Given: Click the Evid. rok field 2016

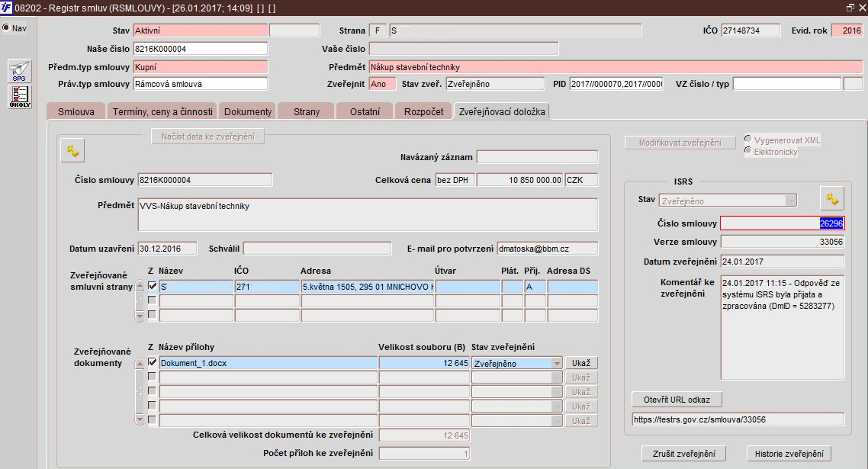Looking at the screenshot, I should pyautogui.click(x=847, y=31).
